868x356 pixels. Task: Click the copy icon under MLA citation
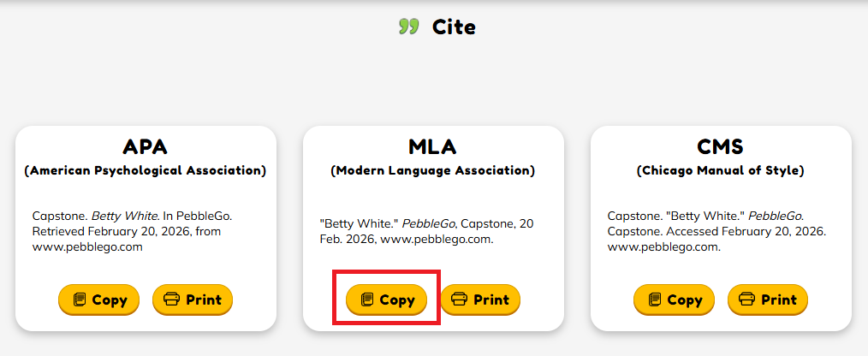click(x=367, y=300)
